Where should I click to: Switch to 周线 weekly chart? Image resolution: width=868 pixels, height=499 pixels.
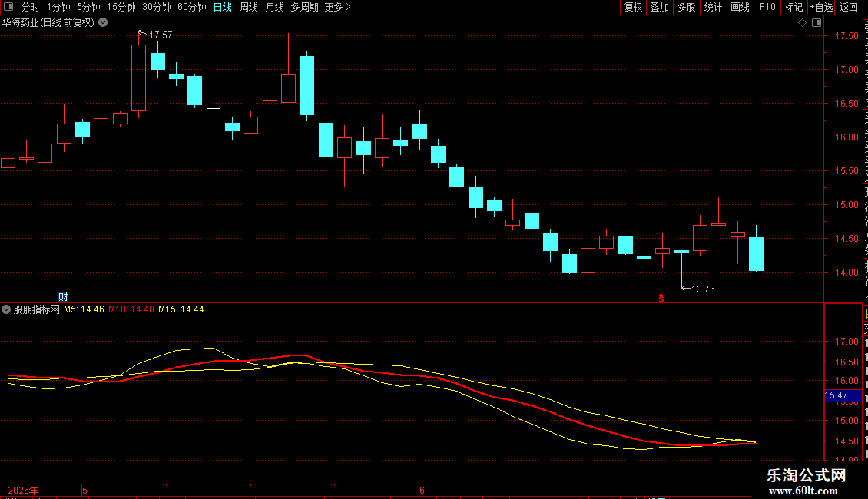[x=249, y=7]
